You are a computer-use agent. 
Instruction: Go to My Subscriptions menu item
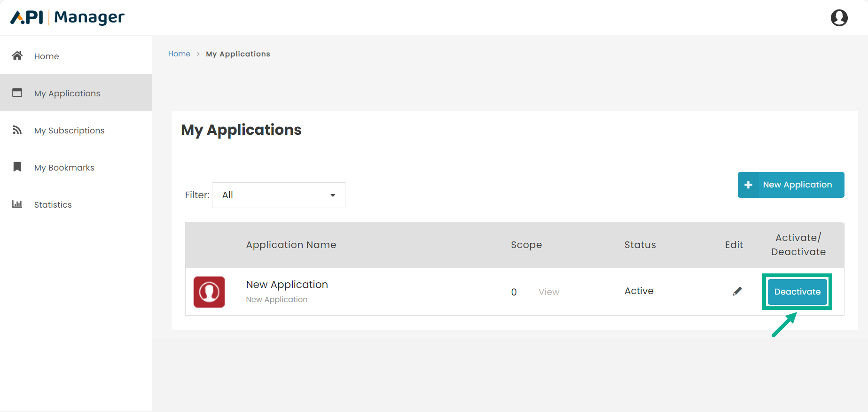[x=69, y=131]
